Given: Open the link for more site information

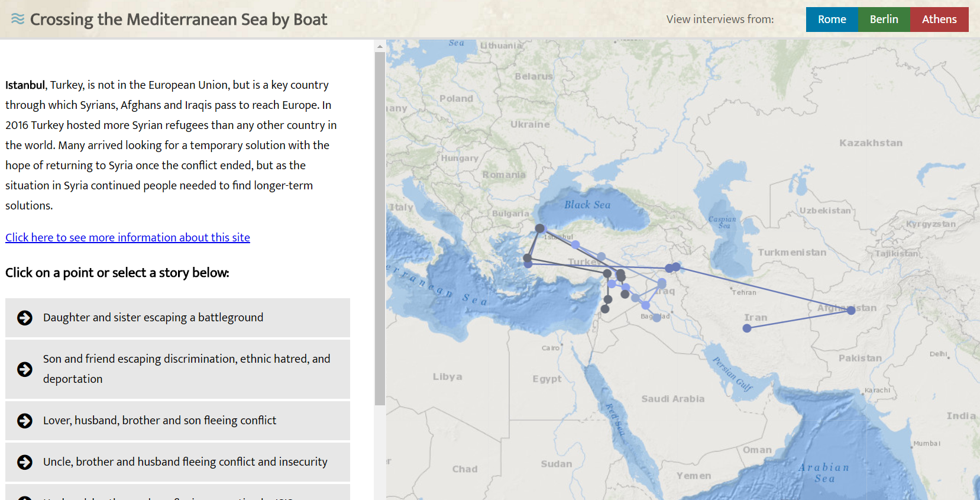Looking at the screenshot, I should (x=127, y=237).
